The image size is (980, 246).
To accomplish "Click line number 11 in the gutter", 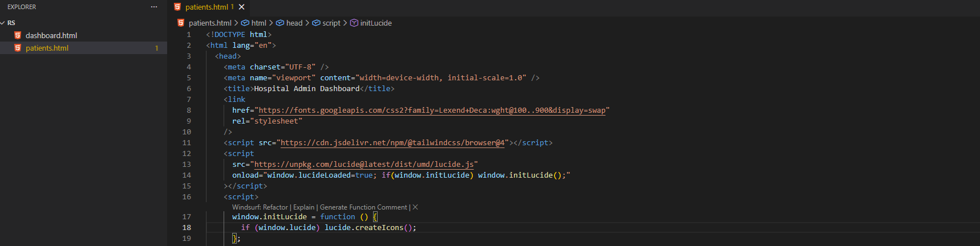I will 187,143.
